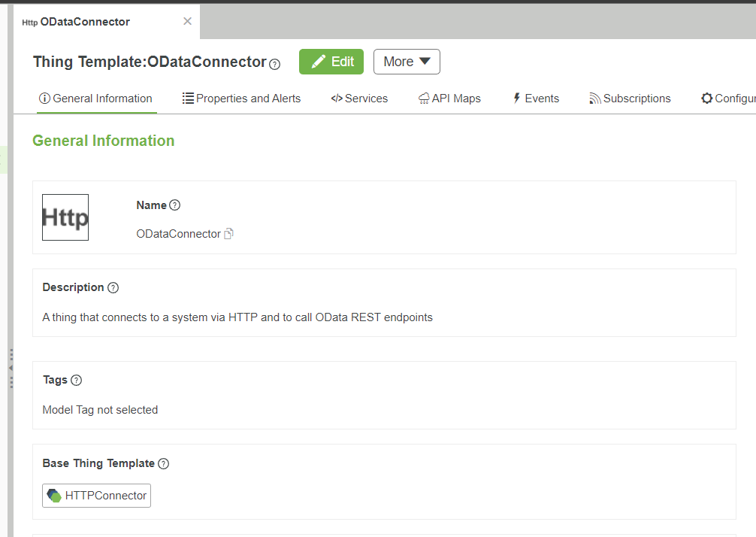756x537 pixels.
Task: Click the help icon beside Description
Action: tap(113, 287)
